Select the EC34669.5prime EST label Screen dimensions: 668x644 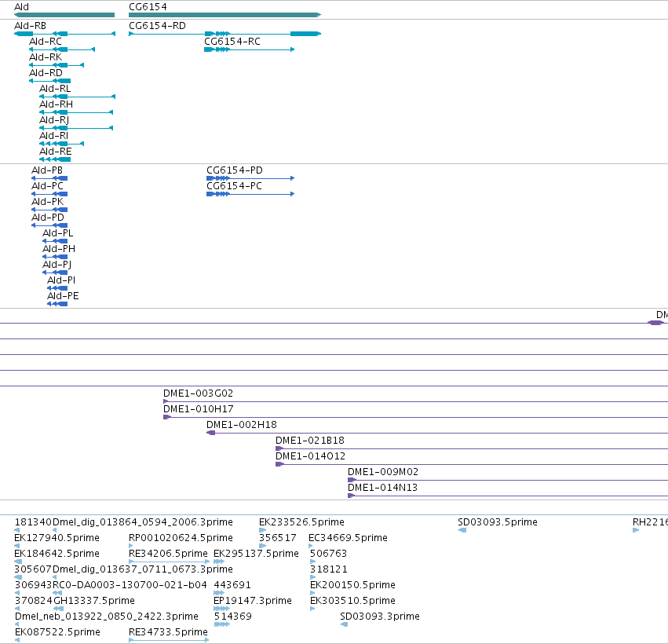(348, 538)
